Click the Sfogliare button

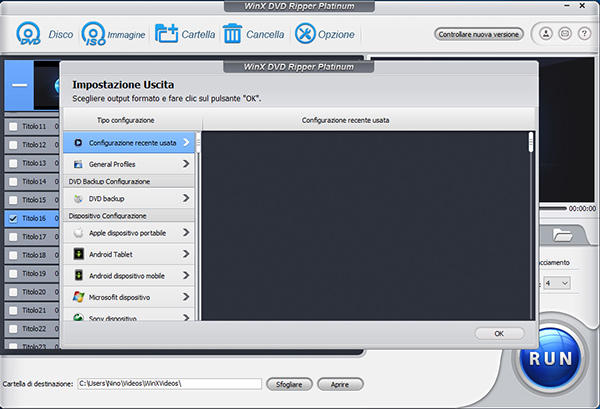pos(289,385)
